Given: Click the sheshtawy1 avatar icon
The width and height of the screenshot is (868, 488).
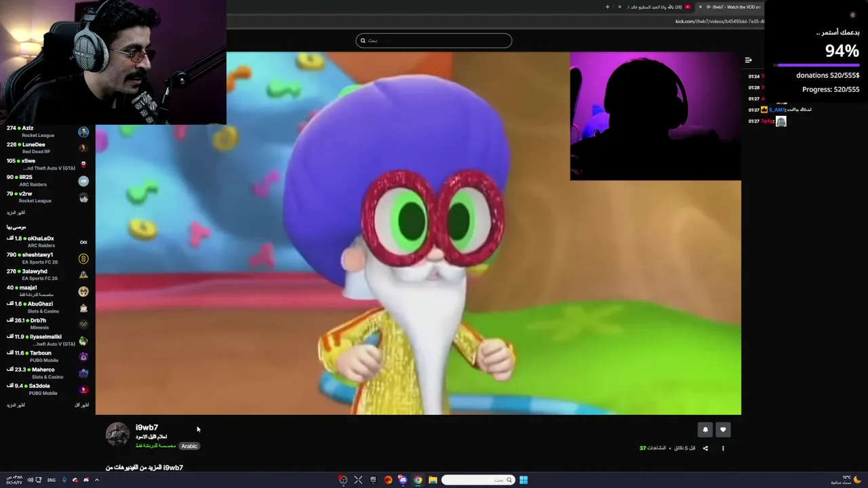Looking at the screenshot, I should coord(83,258).
